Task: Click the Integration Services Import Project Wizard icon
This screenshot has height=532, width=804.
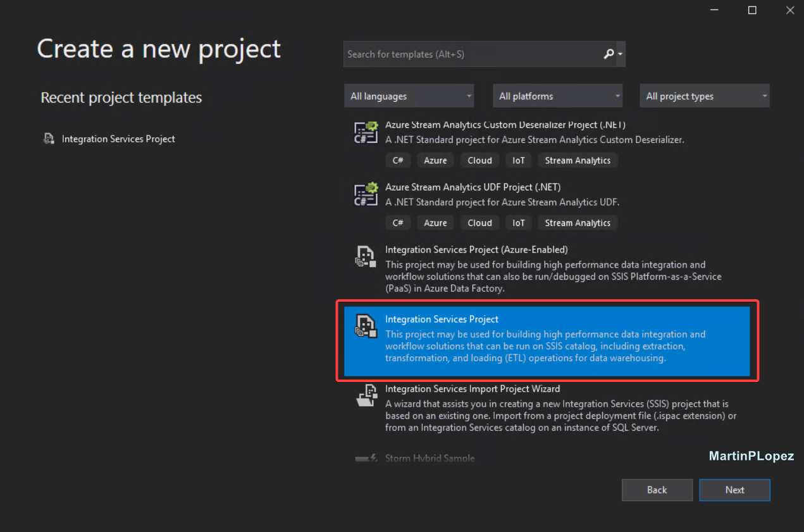Action: pyautogui.click(x=366, y=395)
